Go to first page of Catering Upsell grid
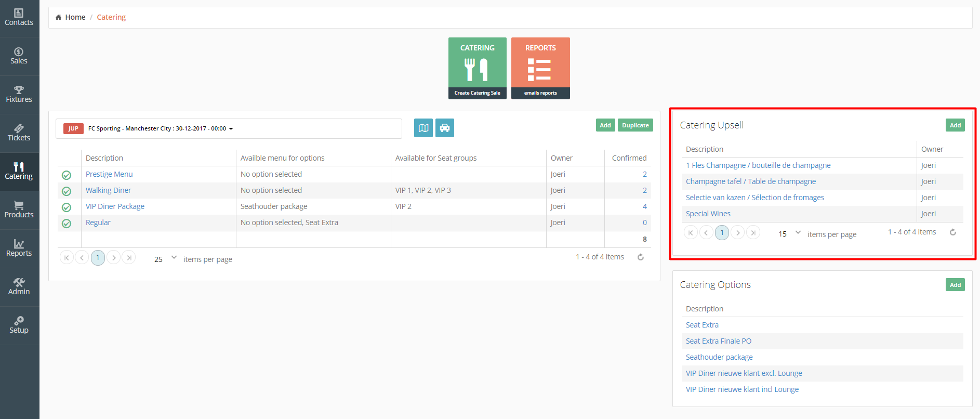This screenshot has width=980, height=419. tap(691, 232)
